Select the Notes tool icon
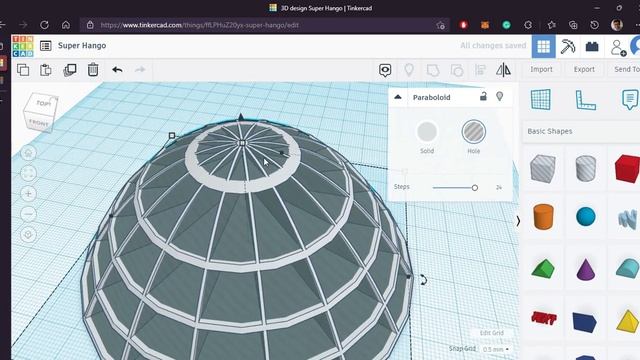 630,99
